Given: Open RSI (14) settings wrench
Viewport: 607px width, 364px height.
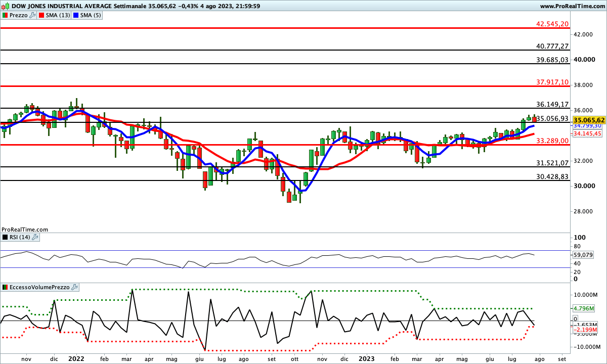Looking at the screenshot, I should click(35, 237).
